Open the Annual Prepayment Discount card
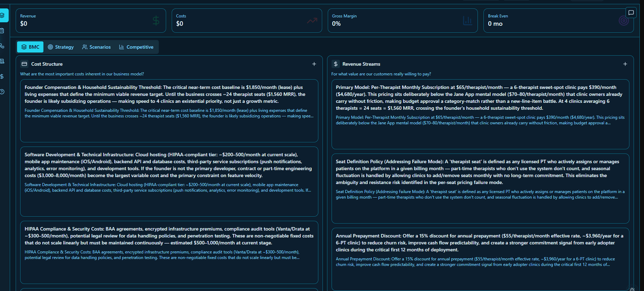 pyautogui.click(x=480, y=259)
